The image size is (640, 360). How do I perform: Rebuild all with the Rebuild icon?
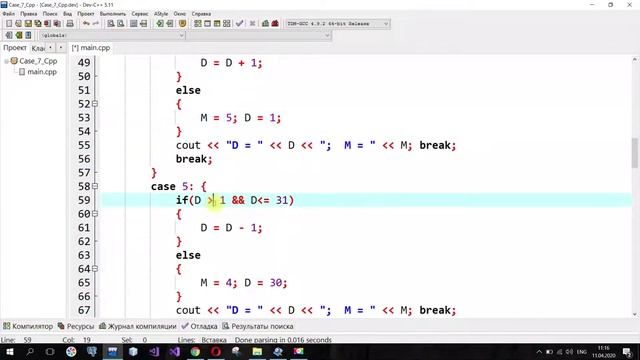click(227, 24)
